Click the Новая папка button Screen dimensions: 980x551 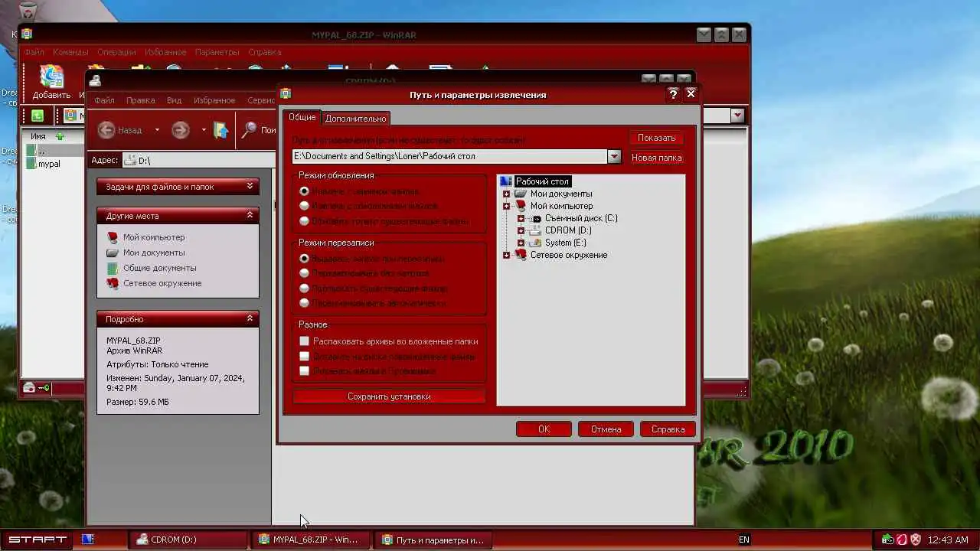click(657, 158)
